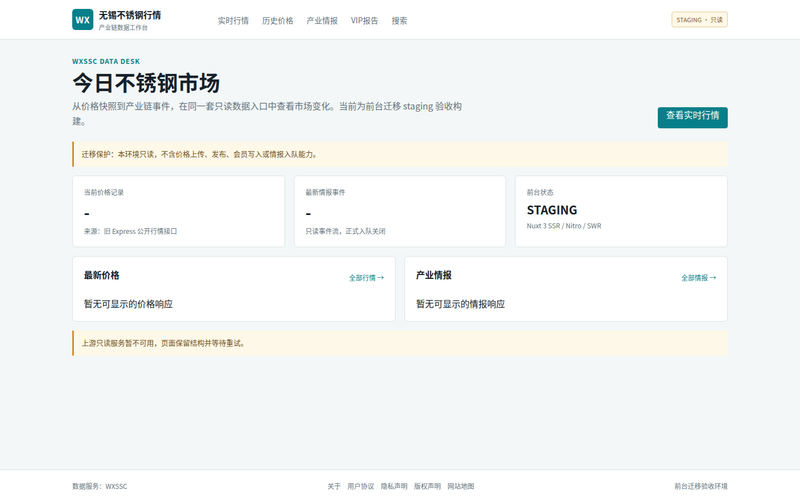Open the VIP报告 menu item
Image resolution: width=800 pixels, height=500 pixels.
pyautogui.click(x=364, y=21)
